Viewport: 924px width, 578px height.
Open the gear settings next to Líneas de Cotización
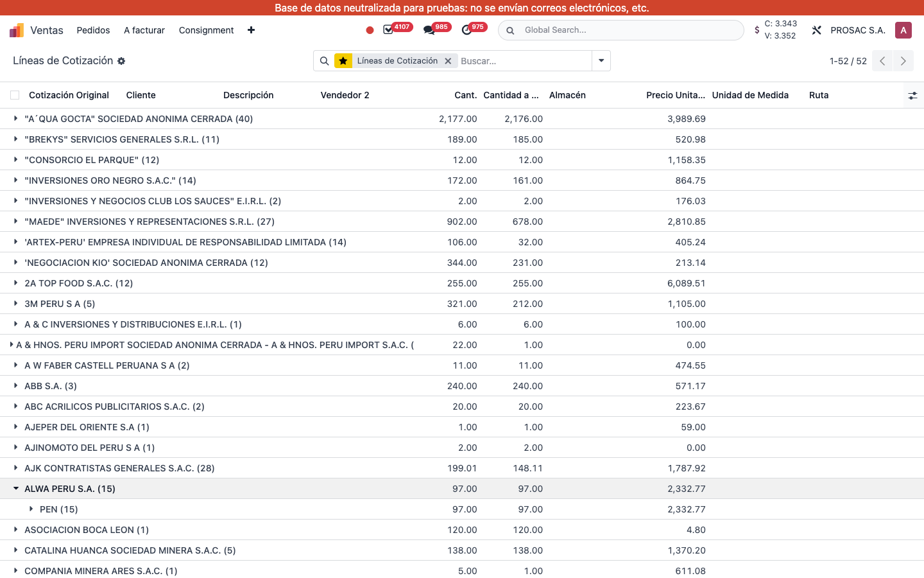point(121,61)
